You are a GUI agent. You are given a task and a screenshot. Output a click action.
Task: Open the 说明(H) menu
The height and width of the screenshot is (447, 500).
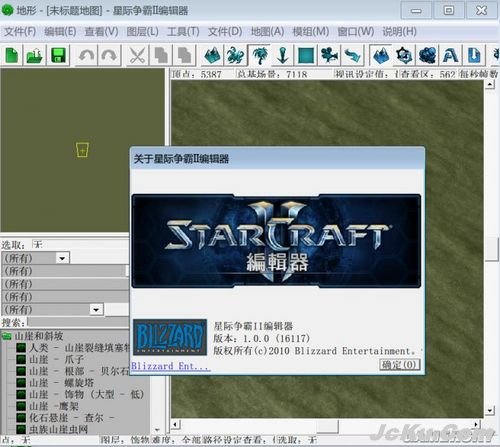(399, 32)
